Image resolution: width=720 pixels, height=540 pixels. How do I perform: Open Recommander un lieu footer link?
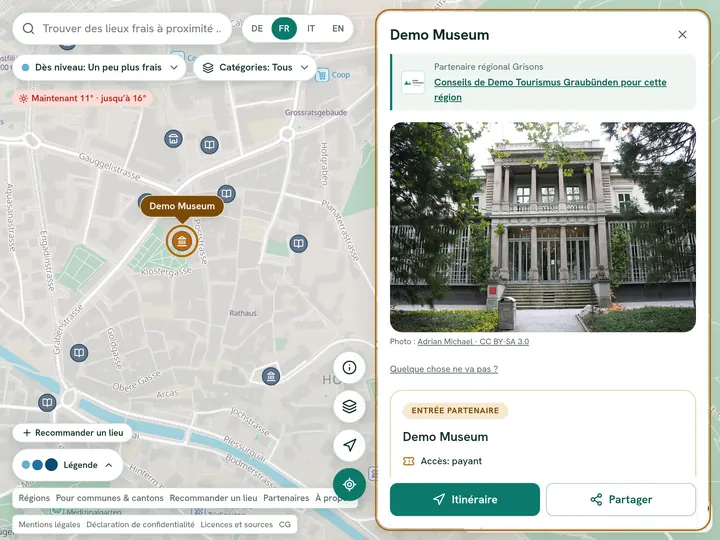coord(213,498)
